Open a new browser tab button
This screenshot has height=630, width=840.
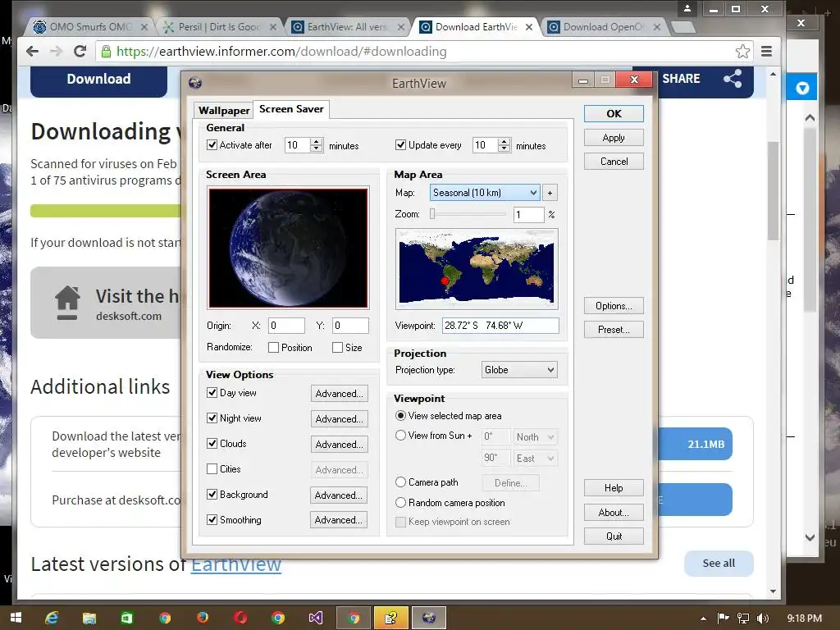coord(683,27)
